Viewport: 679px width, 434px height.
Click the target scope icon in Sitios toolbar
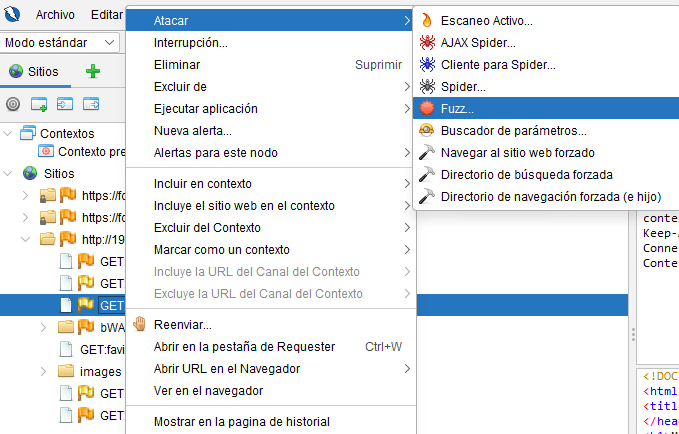coord(13,104)
